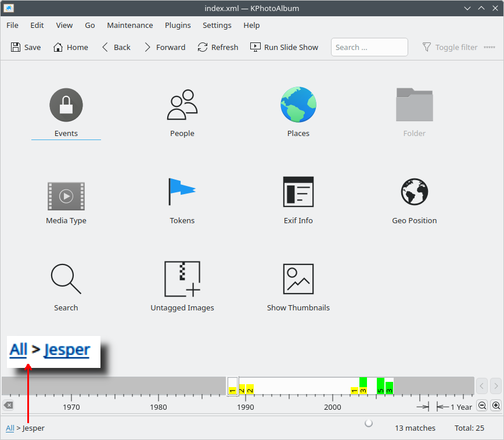
Task: Clear date bar selection icon
Action: pos(9,405)
